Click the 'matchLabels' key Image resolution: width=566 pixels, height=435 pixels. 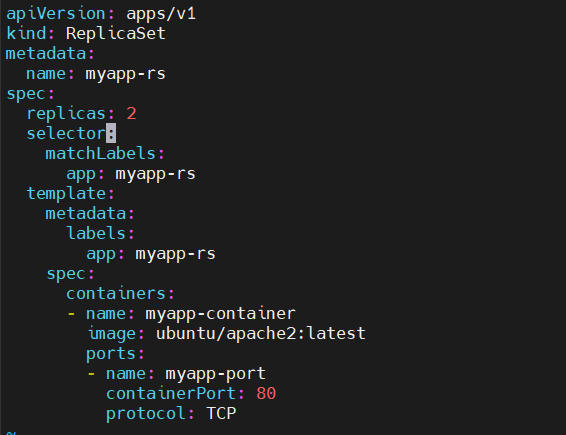(100, 154)
